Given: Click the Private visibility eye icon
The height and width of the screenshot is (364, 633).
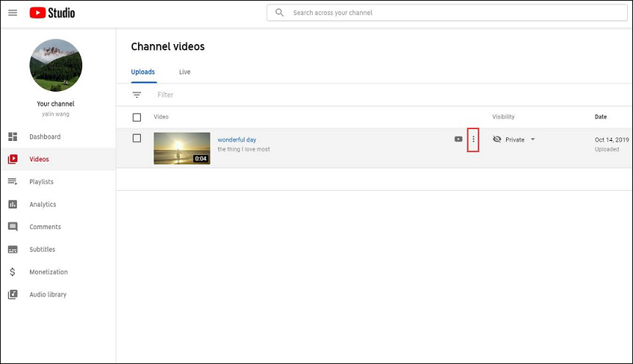Looking at the screenshot, I should pos(497,139).
